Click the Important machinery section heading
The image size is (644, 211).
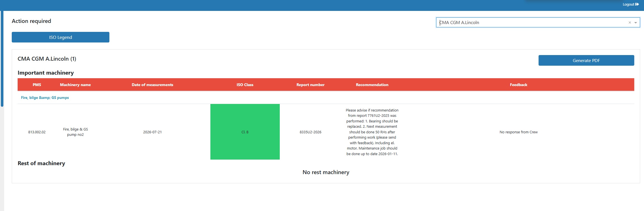[46, 73]
